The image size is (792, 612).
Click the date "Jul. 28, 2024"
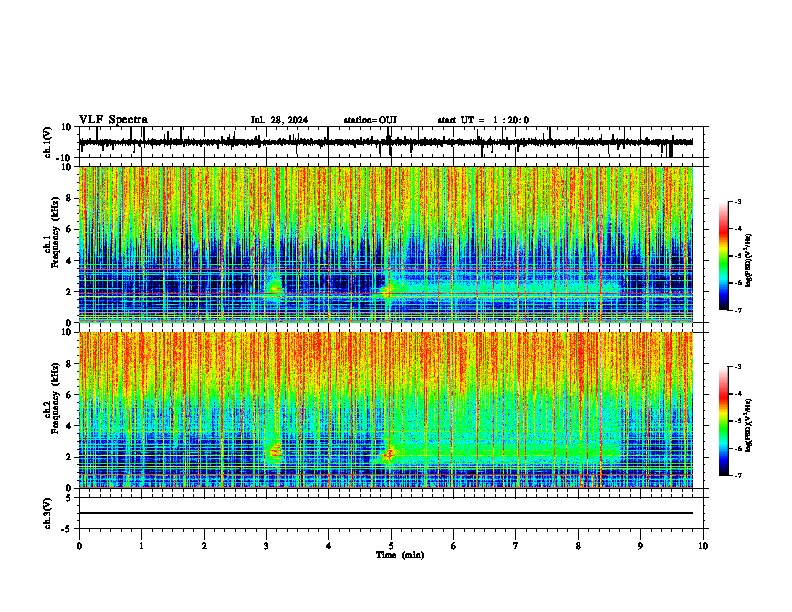coord(279,120)
